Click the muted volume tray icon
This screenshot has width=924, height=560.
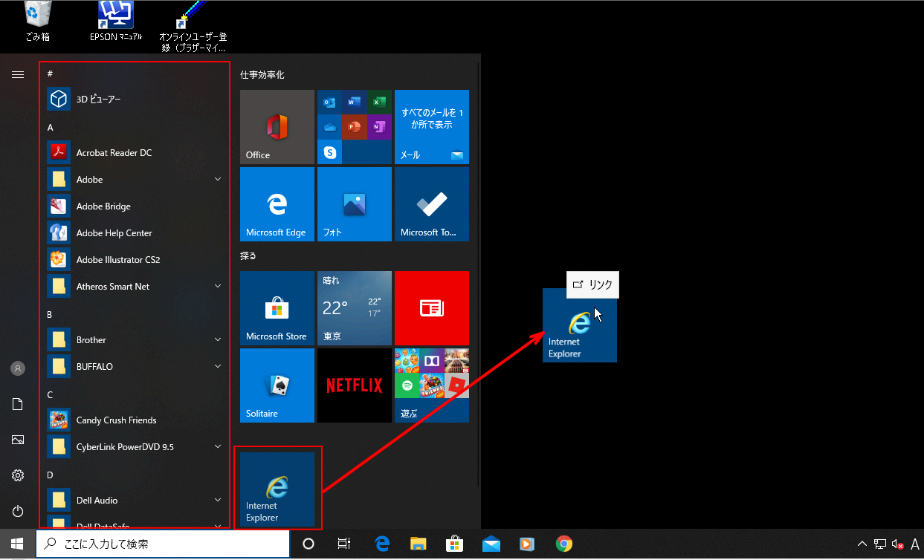point(897,544)
